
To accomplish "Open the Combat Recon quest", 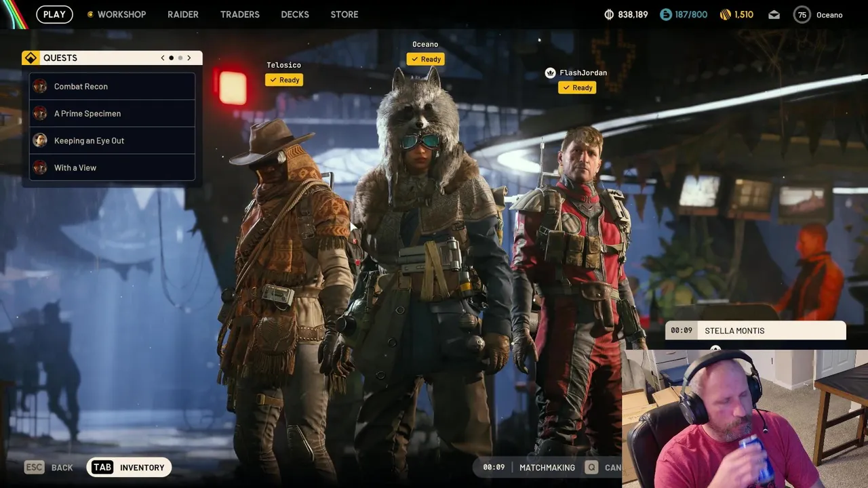I will click(x=112, y=86).
